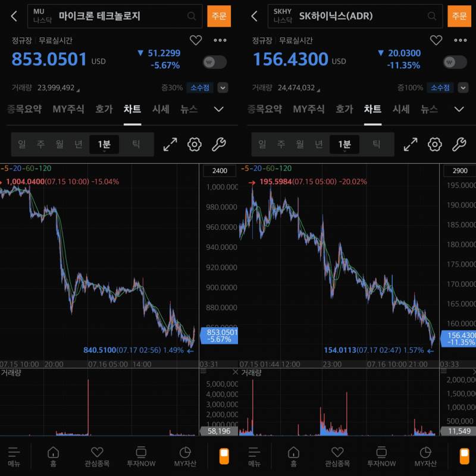Open MU chart tools wrench

(219, 145)
